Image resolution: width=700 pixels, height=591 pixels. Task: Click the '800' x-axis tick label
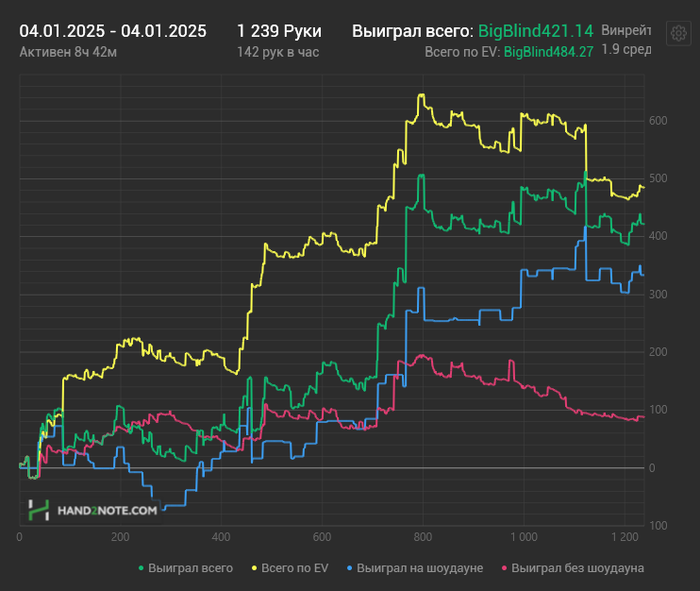click(x=422, y=537)
